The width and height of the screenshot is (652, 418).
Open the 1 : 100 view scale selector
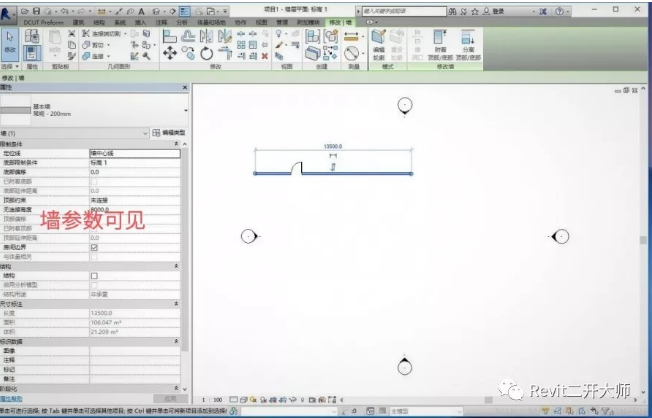[x=212, y=400]
